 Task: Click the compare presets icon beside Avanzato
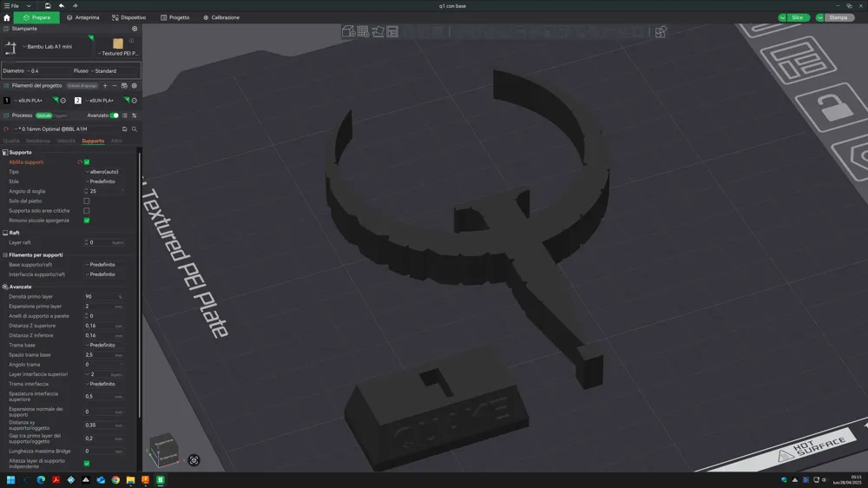(x=134, y=115)
